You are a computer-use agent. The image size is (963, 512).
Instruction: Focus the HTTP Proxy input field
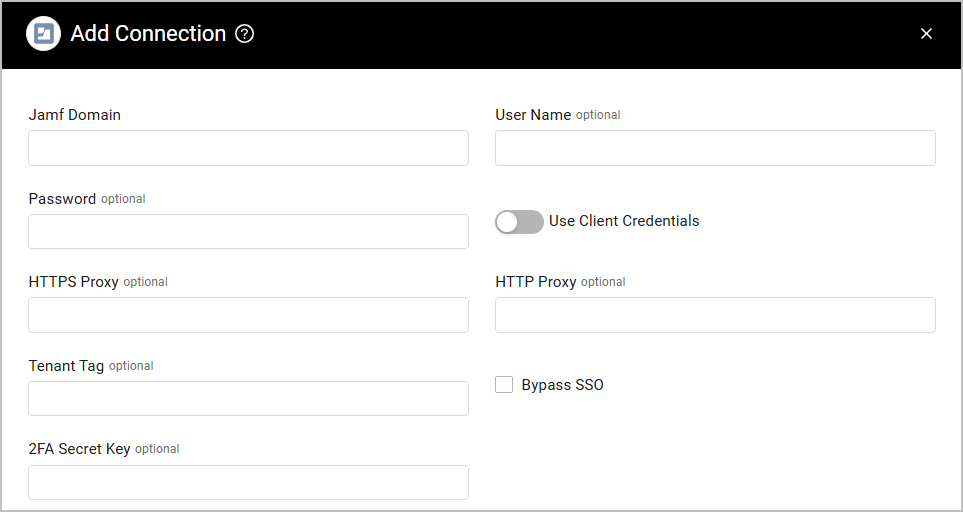click(715, 315)
